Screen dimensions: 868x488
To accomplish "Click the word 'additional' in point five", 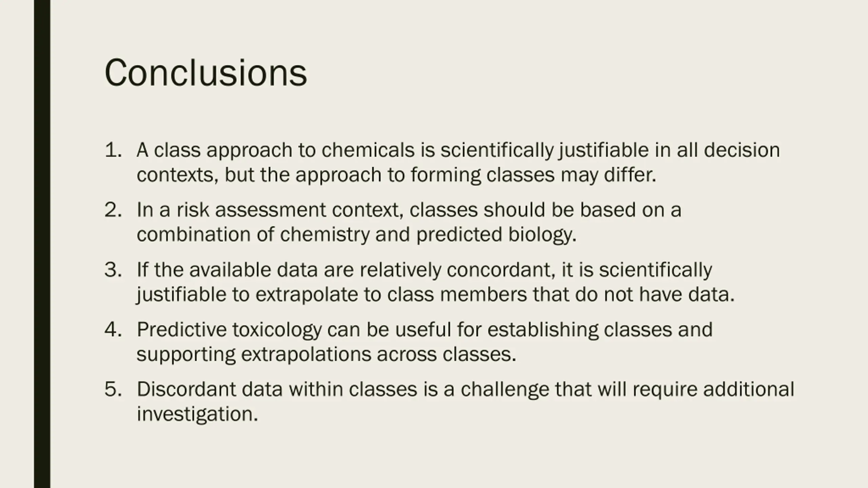I will coord(749,389).
